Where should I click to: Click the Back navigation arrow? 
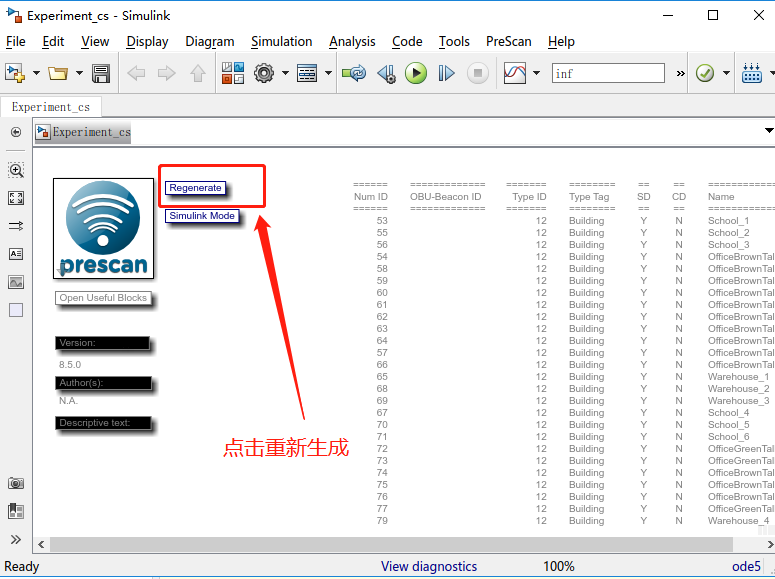point(136,73)
